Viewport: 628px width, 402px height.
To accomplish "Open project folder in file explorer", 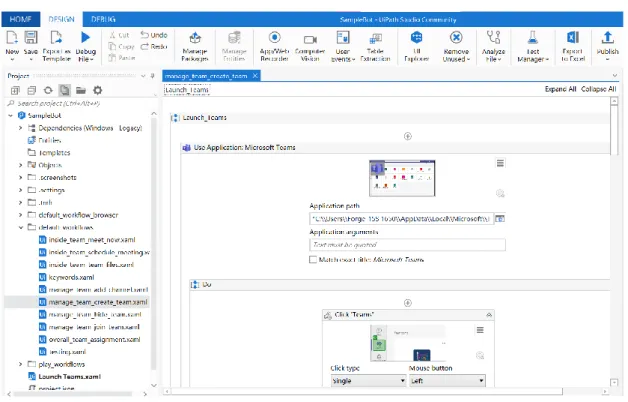I will tap(81, 90).
